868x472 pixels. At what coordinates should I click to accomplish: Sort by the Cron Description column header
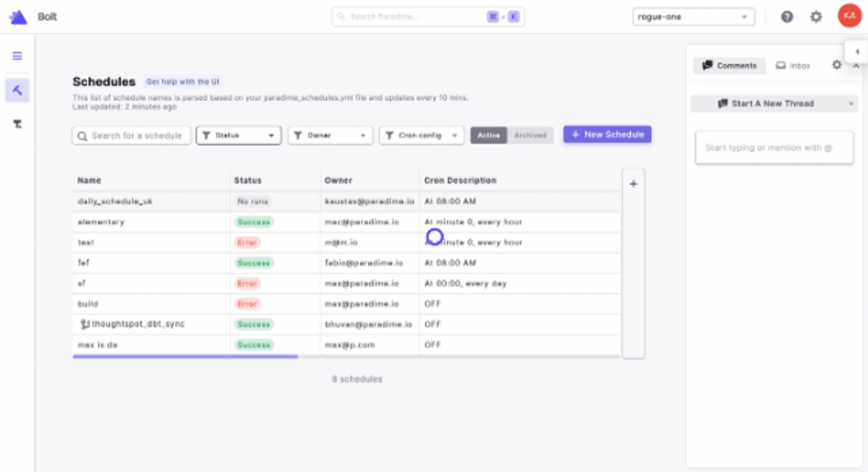[460, 180]
